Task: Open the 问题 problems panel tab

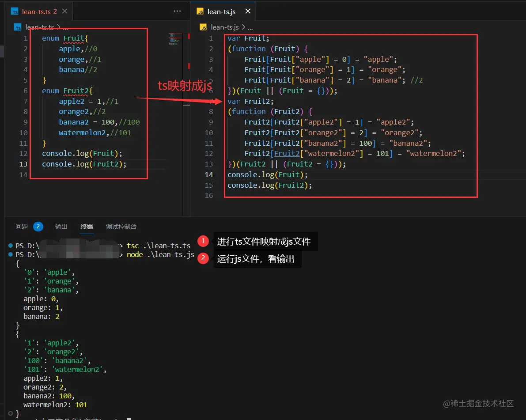Action: 22,227
